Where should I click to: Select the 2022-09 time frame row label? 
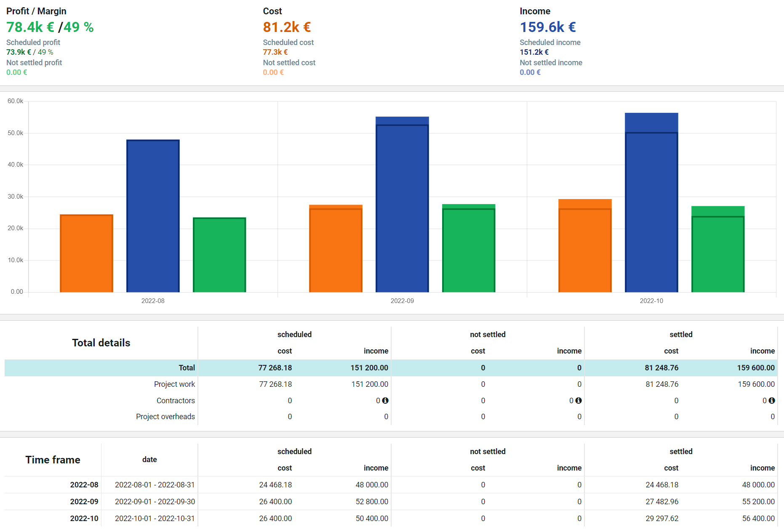point(84,501)
